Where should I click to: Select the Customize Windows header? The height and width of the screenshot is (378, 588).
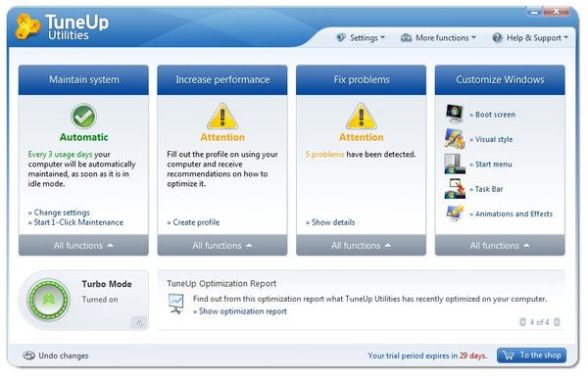500,79
